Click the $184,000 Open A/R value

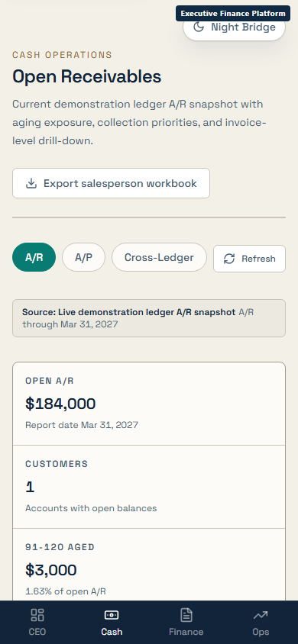[60, 404]
